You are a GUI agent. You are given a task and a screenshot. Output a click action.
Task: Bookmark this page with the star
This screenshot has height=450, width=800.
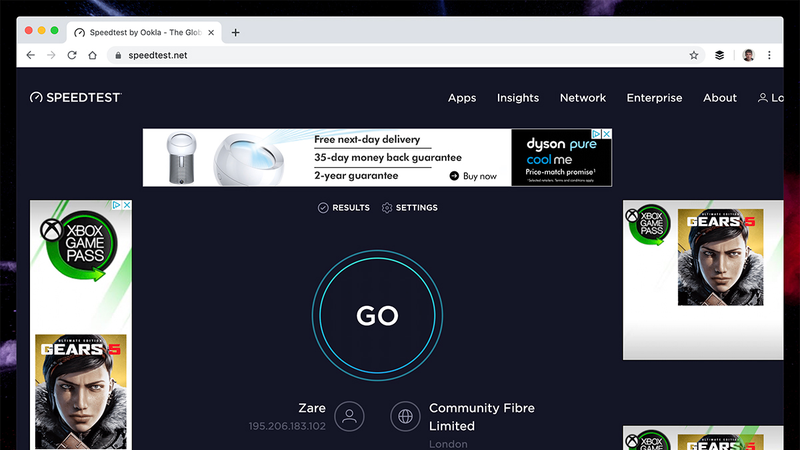coord(694,55)
